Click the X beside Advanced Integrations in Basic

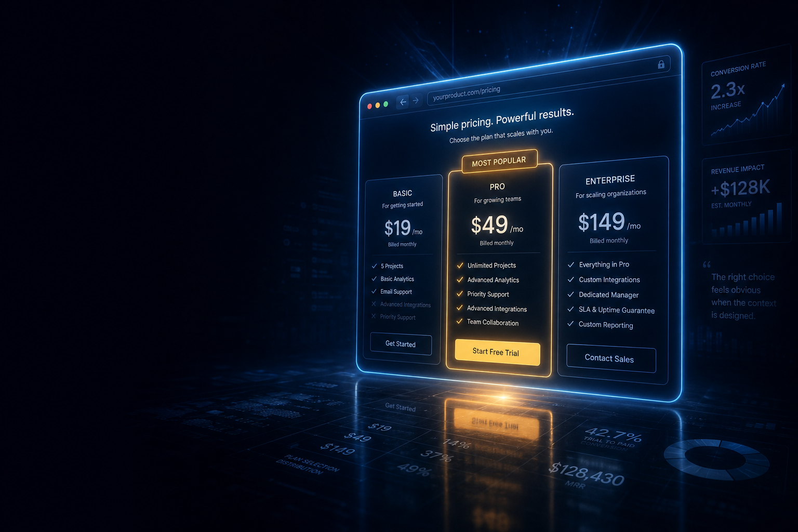[x=374, y=304]
